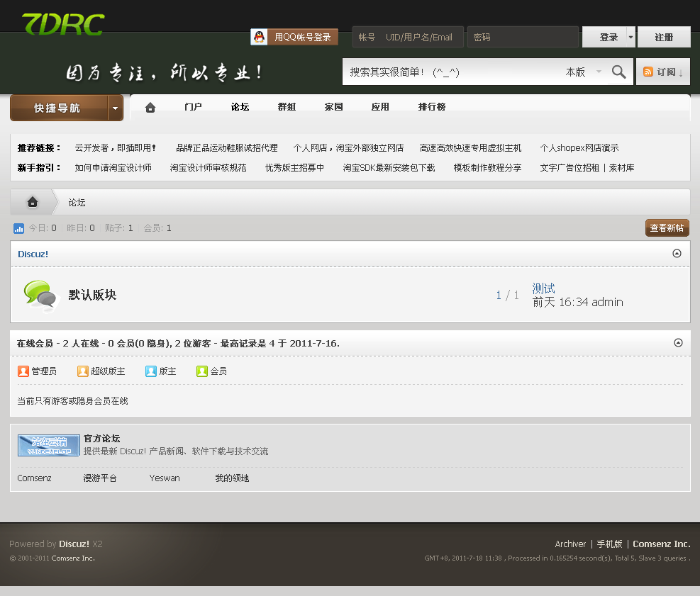This screenshot has height=596, width=700.
Task: Click the admin author name
Action: click(607, 302)
